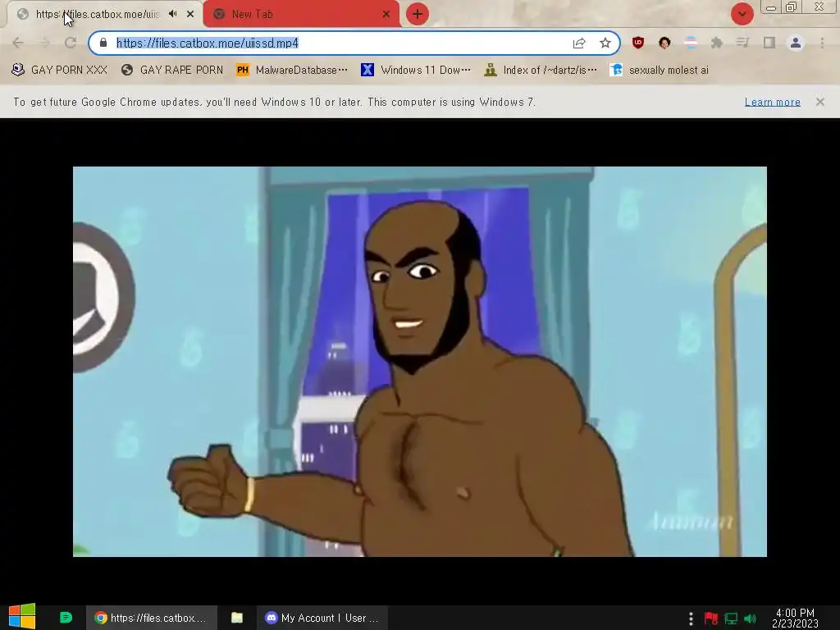Show hidden system tray icons
This screenshot has height=630, width=840.
(691, 619)
